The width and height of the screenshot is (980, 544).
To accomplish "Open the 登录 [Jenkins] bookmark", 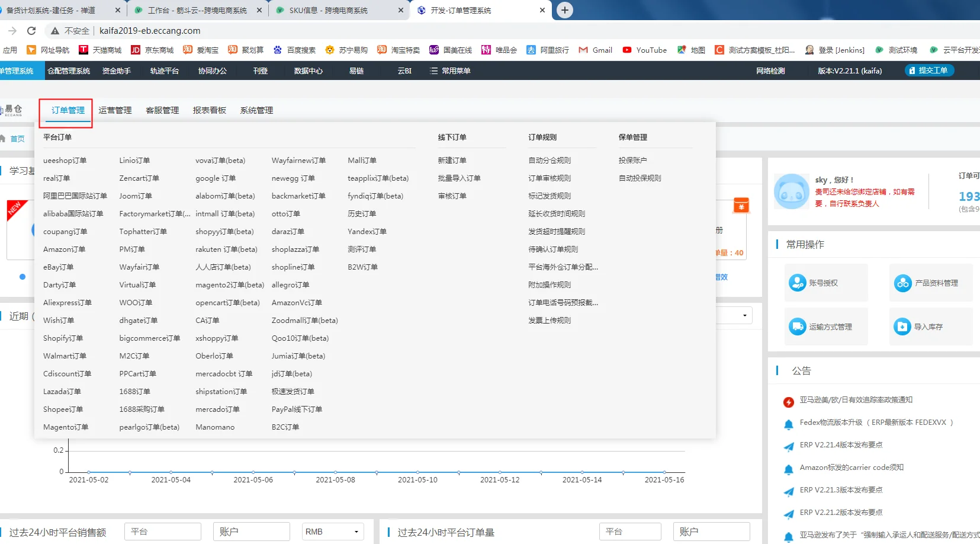I will click(x=835, y=50).
